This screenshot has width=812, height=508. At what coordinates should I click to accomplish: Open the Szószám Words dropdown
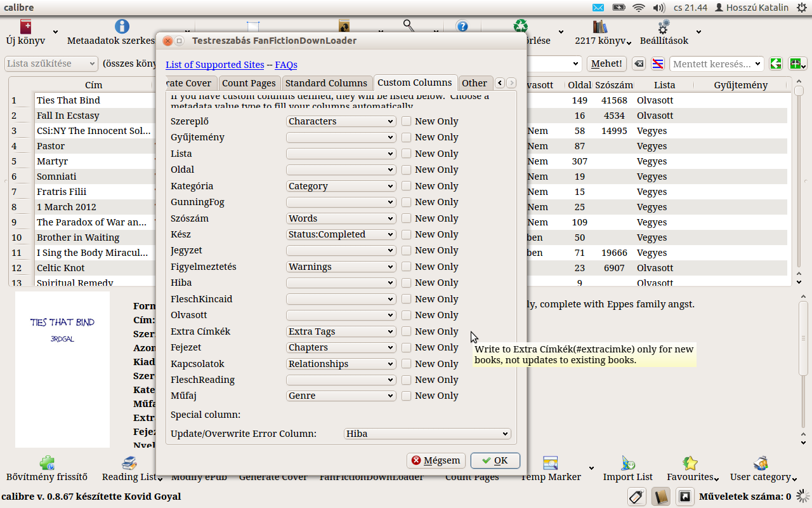coord(341,218)
